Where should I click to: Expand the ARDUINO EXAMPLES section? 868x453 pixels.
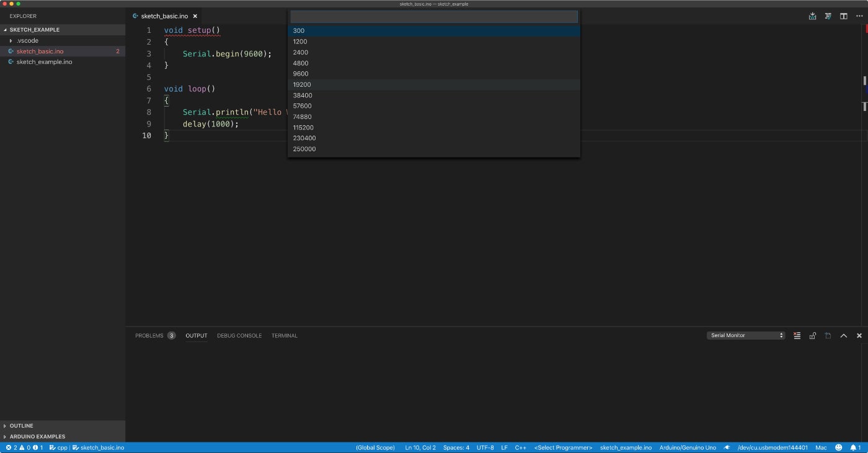click(63, 436)
